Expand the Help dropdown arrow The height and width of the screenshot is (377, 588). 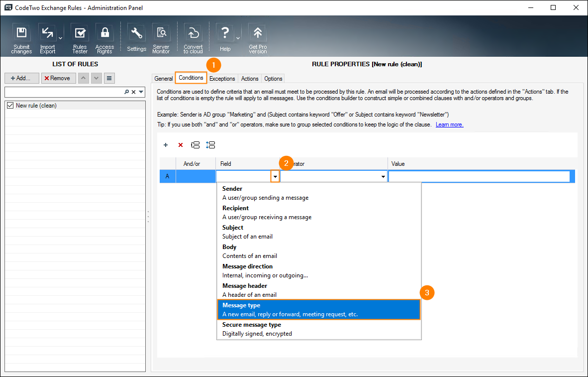tap(238, 38)
